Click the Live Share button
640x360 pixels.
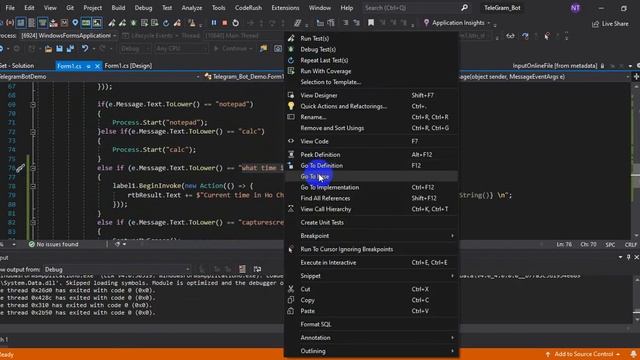(610, 24)
